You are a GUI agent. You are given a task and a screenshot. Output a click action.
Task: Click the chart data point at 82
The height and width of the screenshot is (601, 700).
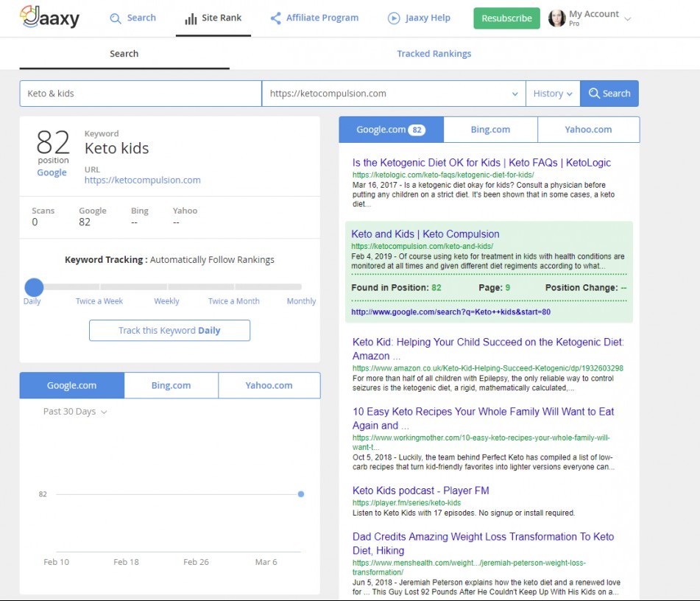point(301,494)
